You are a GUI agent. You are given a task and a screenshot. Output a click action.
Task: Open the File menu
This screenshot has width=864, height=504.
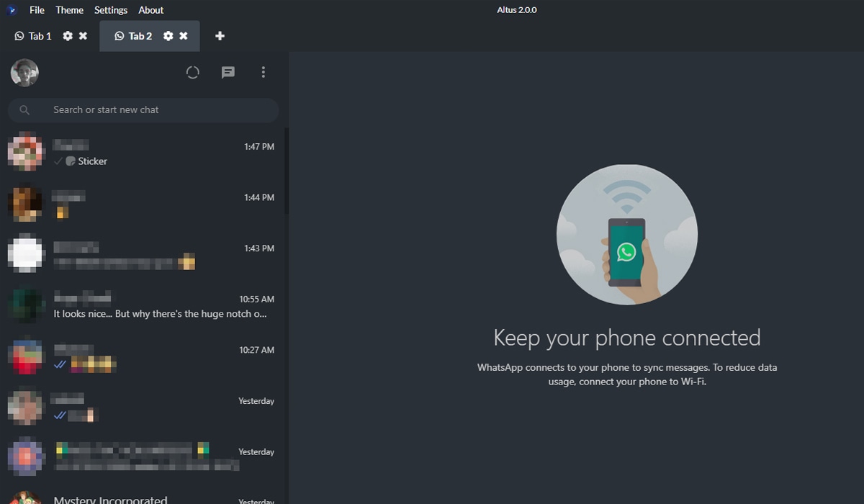tap(37, 10)
